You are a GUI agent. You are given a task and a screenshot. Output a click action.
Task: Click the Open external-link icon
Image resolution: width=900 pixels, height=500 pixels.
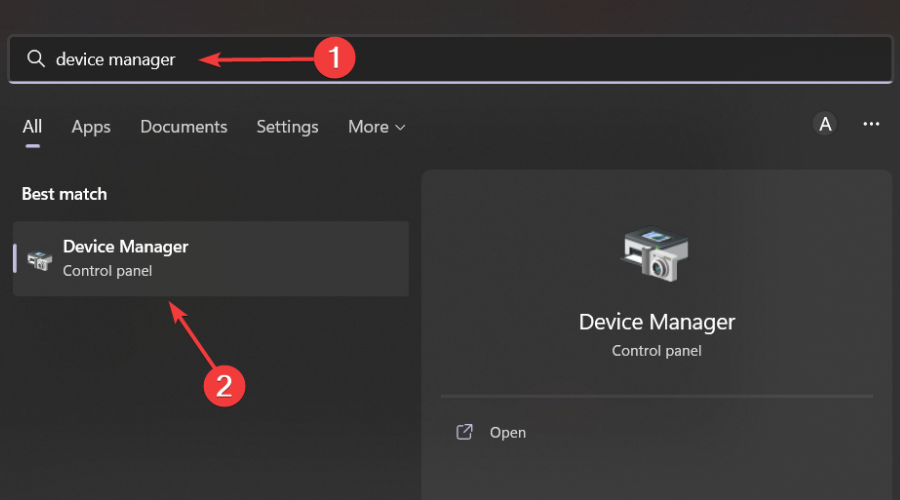(464, 432)
